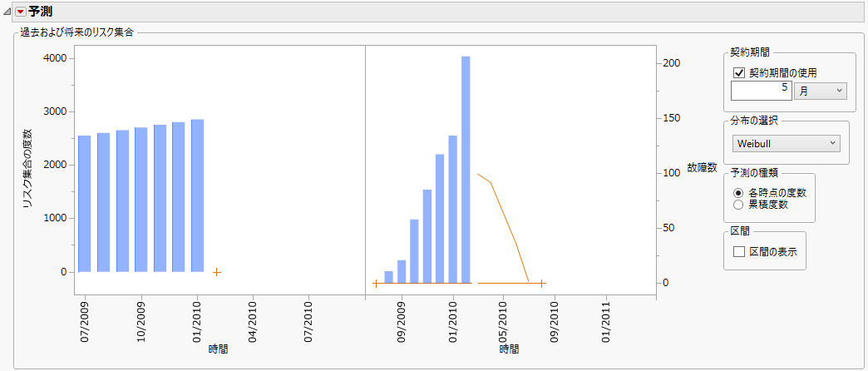868x371 pixels.
Task: Toggle the 契約期間の使用 checkbox
Action: point(738,72)
